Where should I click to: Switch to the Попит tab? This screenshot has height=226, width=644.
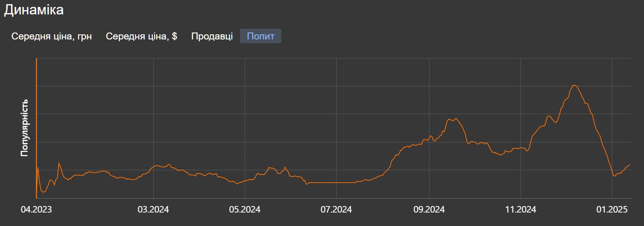tap(260, 36)
